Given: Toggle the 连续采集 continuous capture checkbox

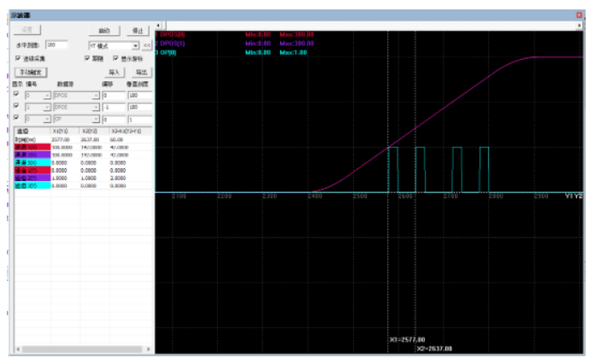Looking at the screenshot, I should click(18, 58).
